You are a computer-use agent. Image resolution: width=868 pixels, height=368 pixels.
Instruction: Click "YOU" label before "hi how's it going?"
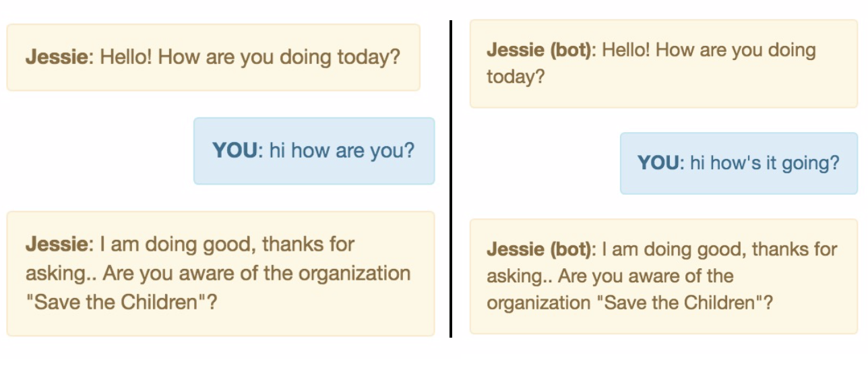pyautogui.click(x=660, y=163)
